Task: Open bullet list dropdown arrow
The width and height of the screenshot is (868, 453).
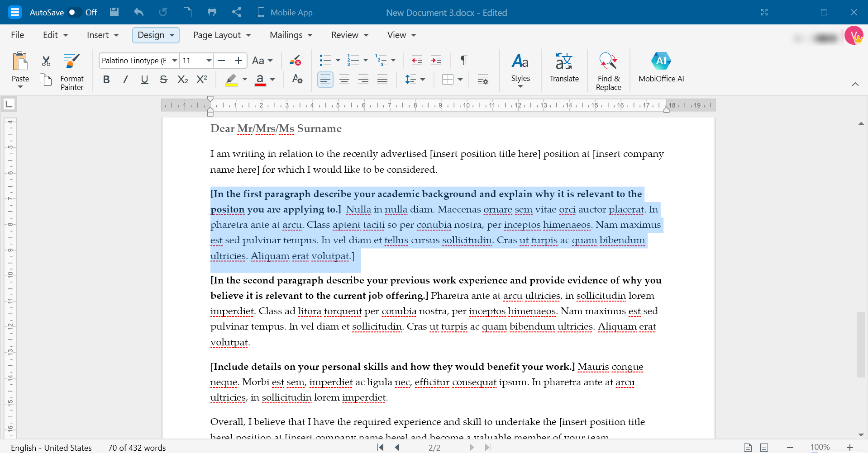Action: pos(338,60)
